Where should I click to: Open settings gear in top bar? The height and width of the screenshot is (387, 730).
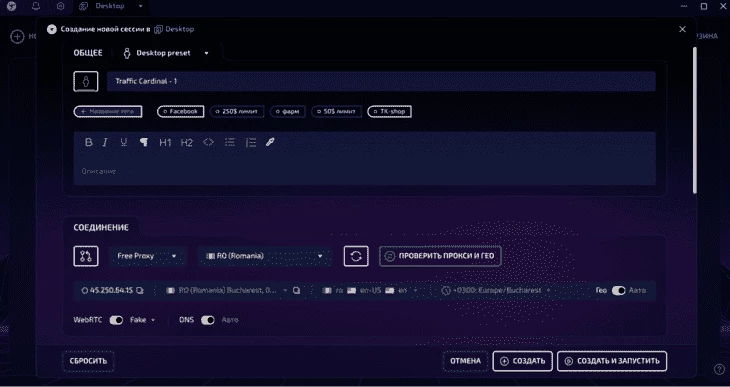tap(60, 6)
